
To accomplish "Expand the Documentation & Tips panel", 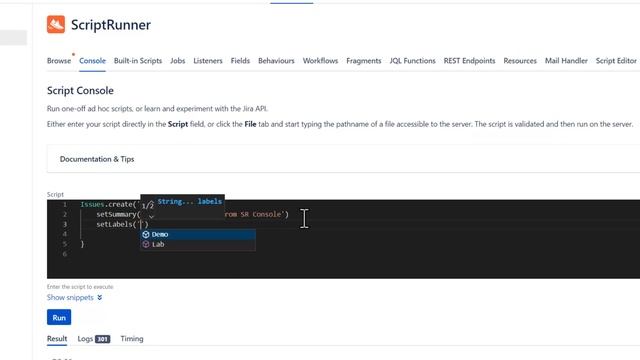I will 343,159.
